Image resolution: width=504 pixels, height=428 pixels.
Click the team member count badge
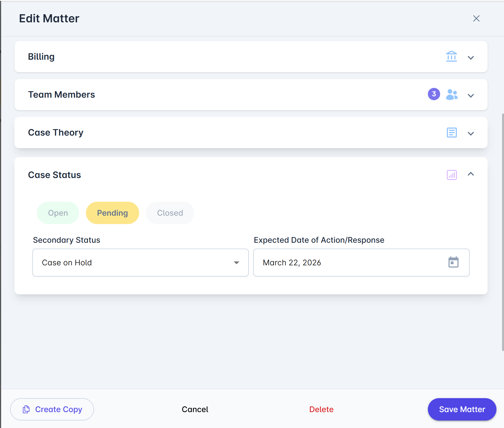[434, 94]
